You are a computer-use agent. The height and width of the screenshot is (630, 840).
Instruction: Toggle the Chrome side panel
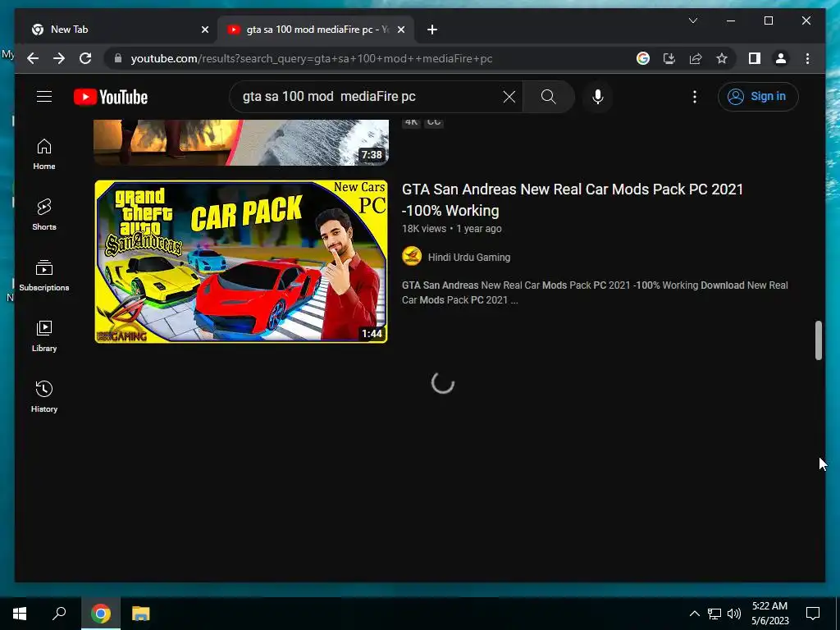click(755, 58)
